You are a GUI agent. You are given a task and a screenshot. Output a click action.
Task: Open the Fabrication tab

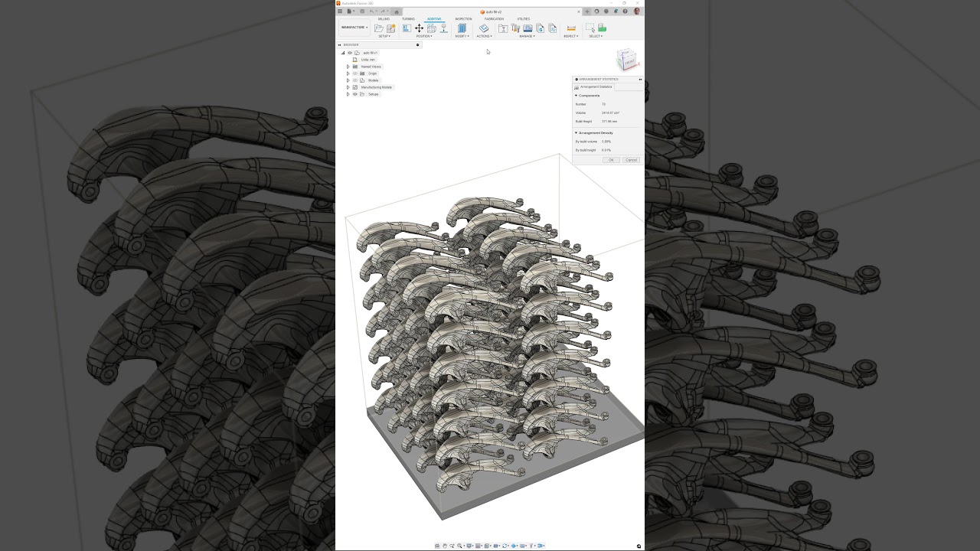[x=494, y=19]
